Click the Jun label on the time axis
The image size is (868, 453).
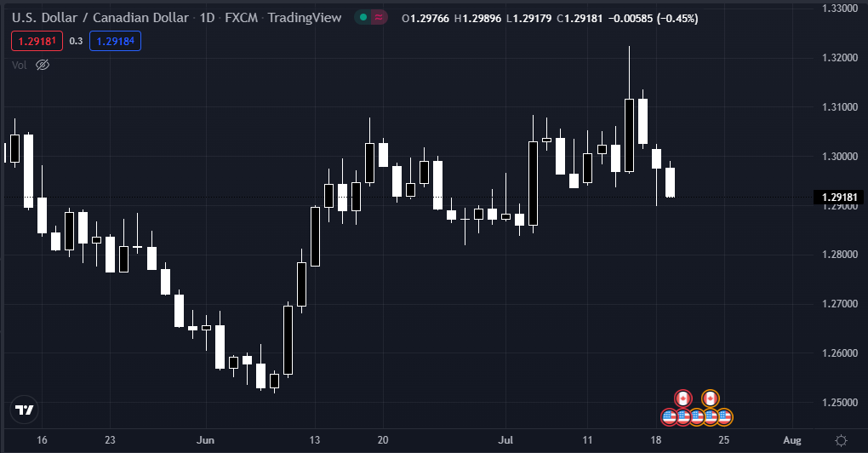pos(205,440)
